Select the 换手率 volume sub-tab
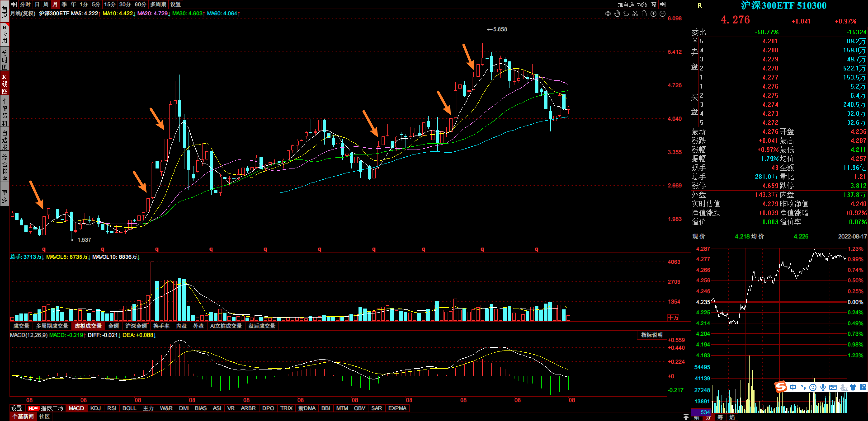 [x=161, y=326]
